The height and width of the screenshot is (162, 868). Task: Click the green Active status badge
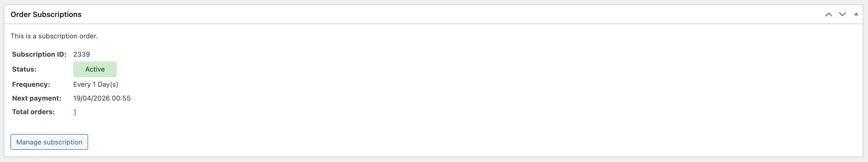(95, 69)
